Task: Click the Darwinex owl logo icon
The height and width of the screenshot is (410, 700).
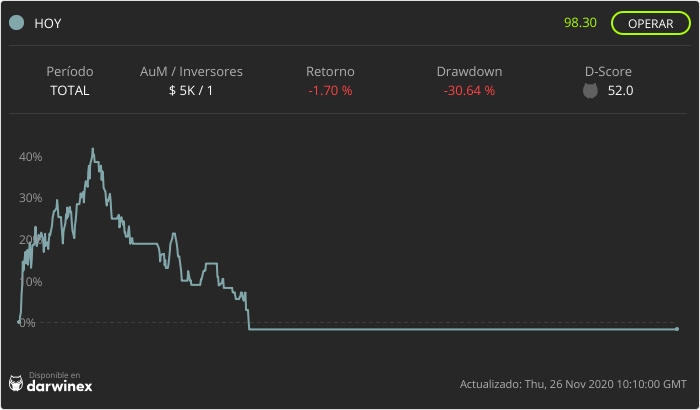Action: 16,383
